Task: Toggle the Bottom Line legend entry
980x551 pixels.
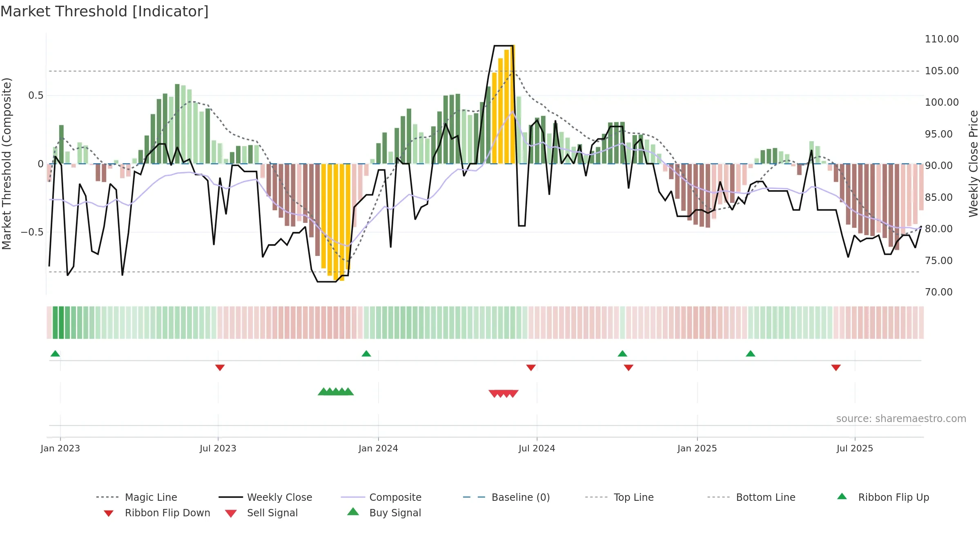Action: pos(751,497)
